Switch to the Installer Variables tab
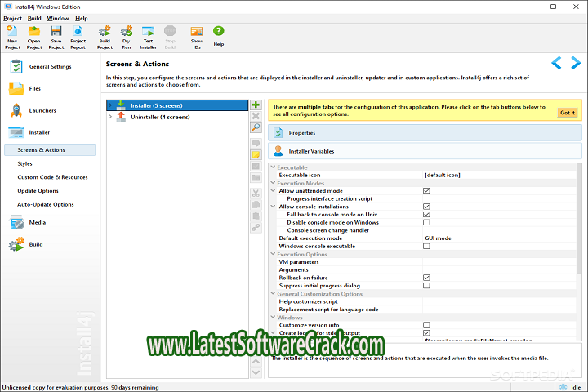588x392 pixels. coord(311,151)
